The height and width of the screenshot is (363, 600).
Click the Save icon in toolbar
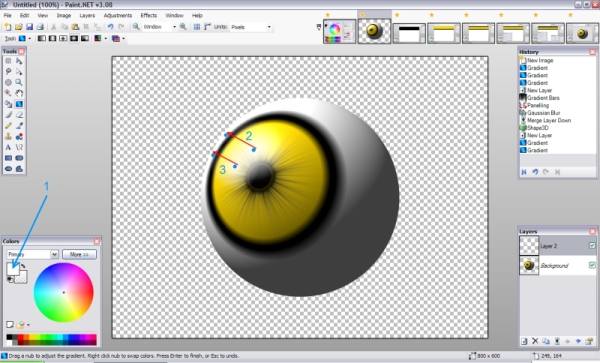(x=29, y=27)
